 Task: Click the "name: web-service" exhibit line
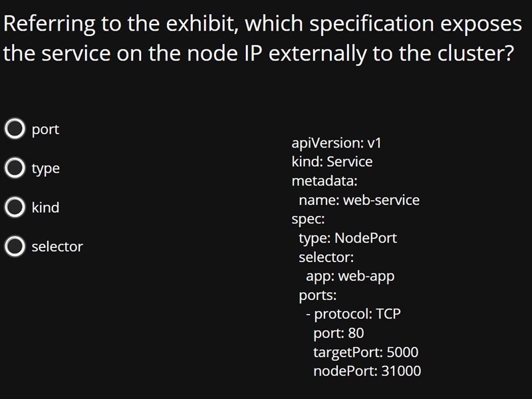[x=359, y=200]
